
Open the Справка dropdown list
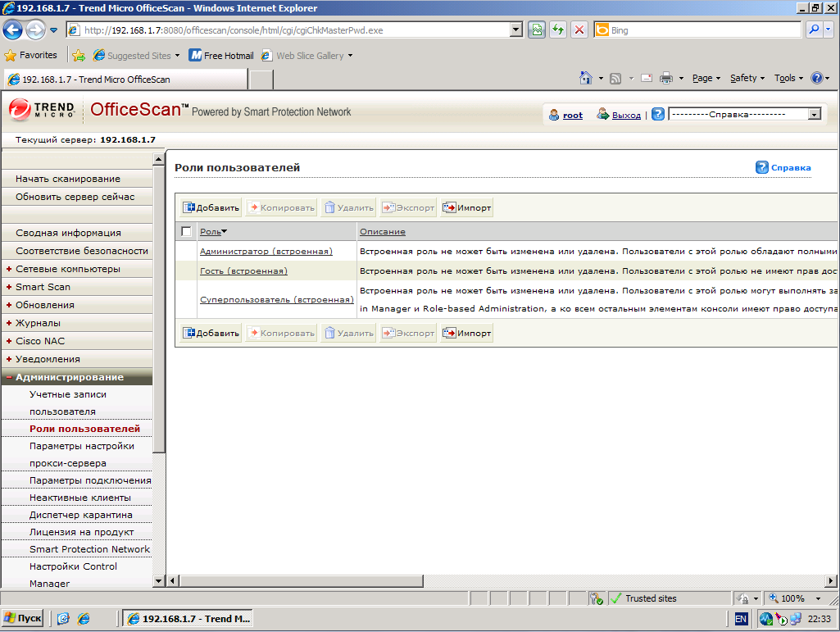click(745, 114)
